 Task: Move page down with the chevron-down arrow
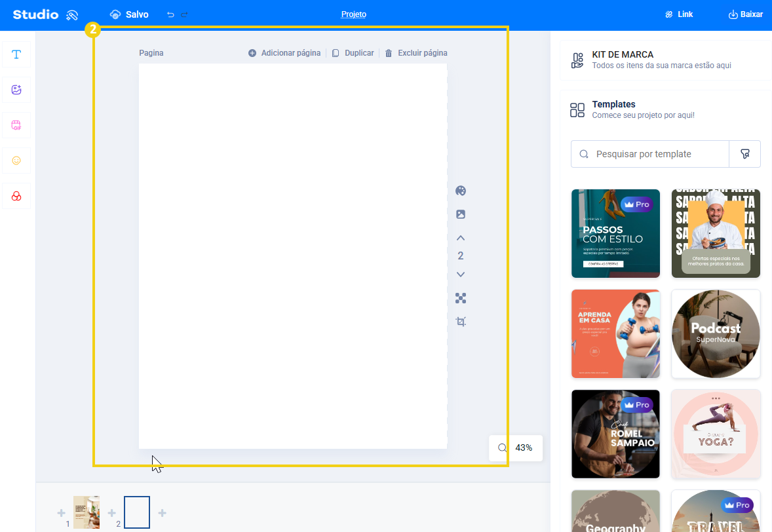point(460,275)
